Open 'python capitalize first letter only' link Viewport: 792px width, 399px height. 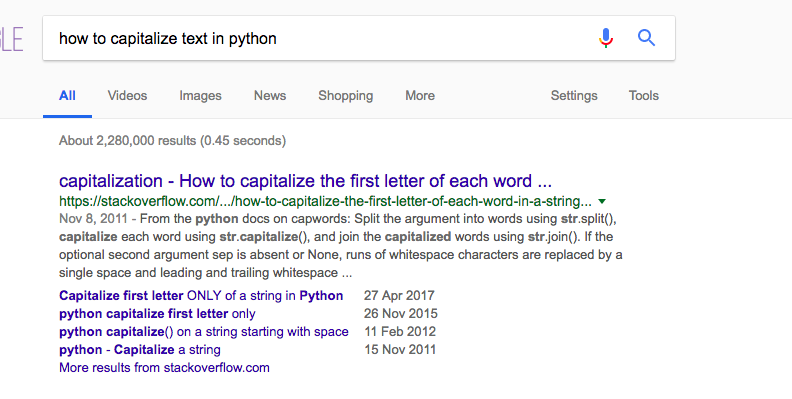[x=157, y=314]
